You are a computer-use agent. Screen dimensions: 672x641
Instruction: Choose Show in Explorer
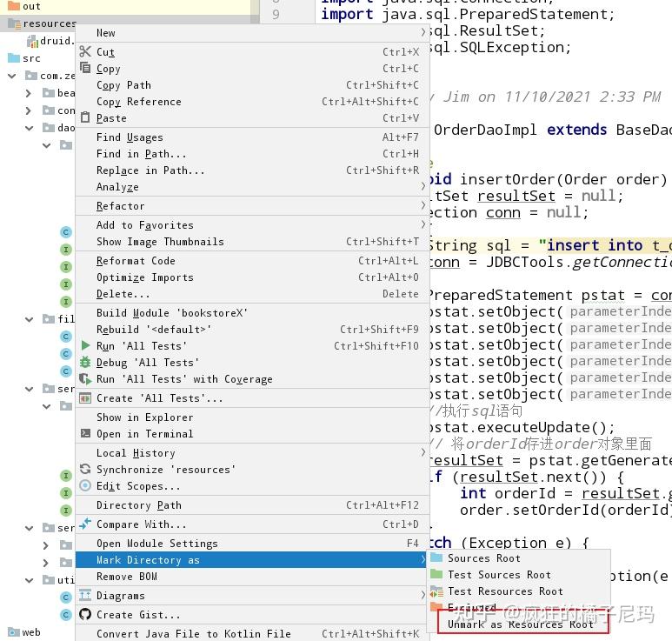coord(252,417)
